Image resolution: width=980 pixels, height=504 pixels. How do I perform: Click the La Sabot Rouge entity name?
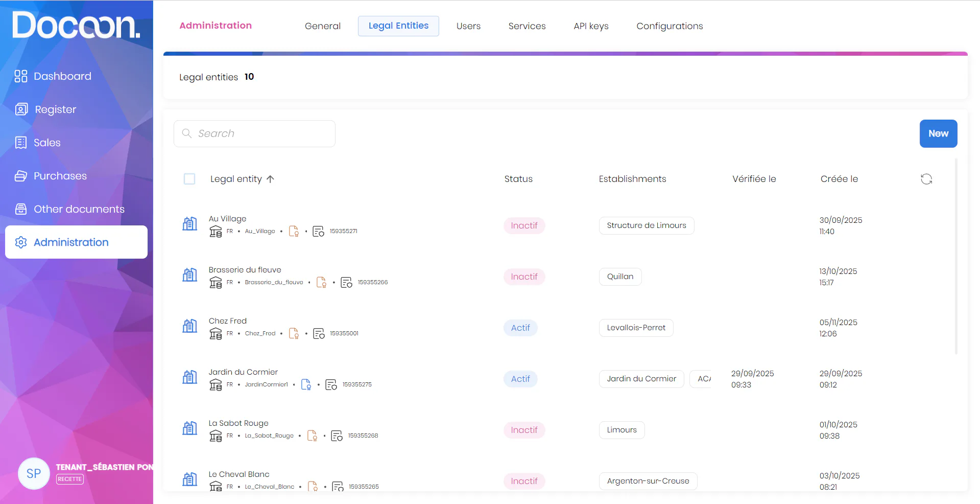(x=238, y=423)
